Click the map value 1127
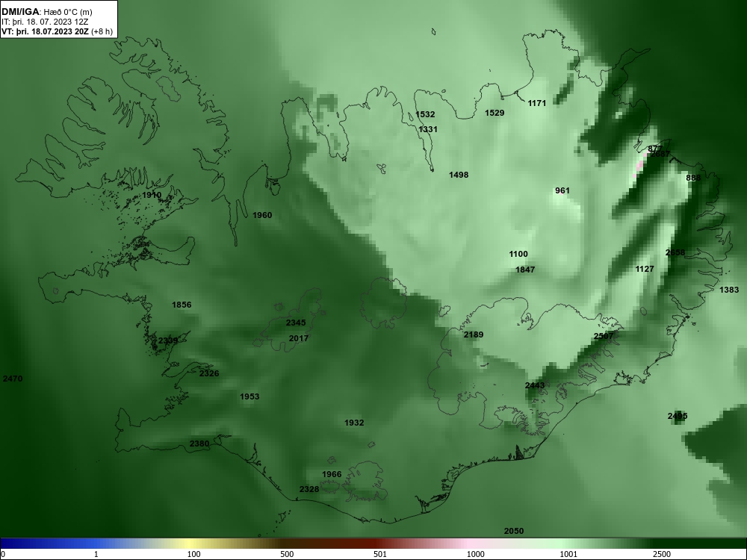 645,269
